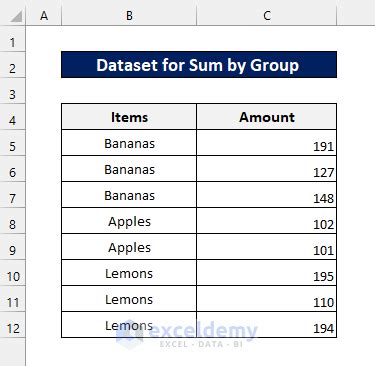The width and height of the screenshot is (375, 366).
Task: Select the Lemons cell in row 12
Action: (129, 325)
